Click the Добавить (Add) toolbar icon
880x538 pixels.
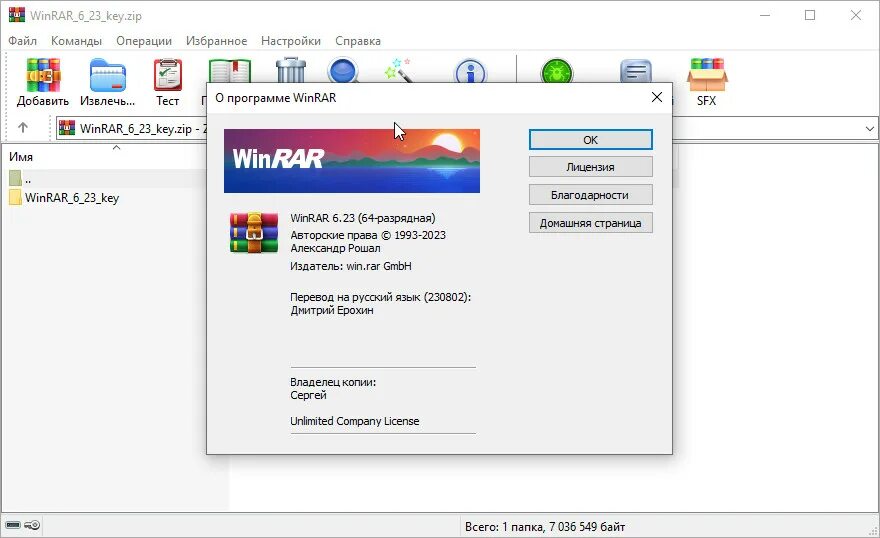click(x=43, y=82)
